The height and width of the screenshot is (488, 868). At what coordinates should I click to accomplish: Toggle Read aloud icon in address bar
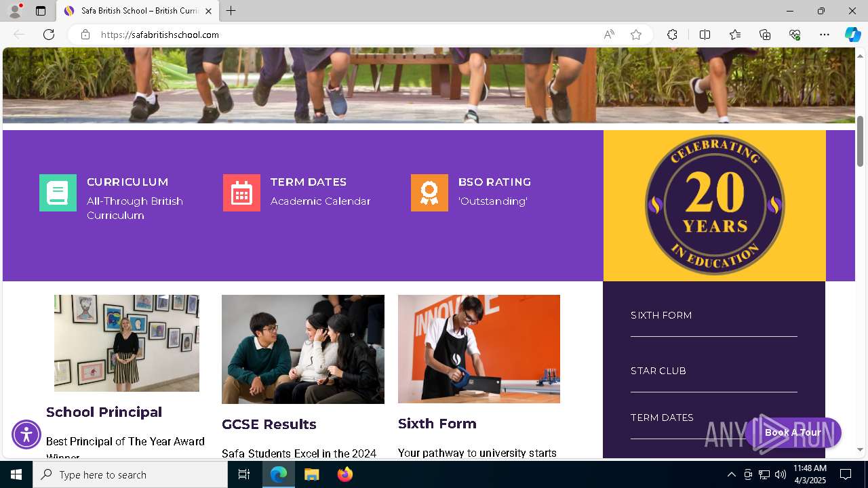[609, 35]
